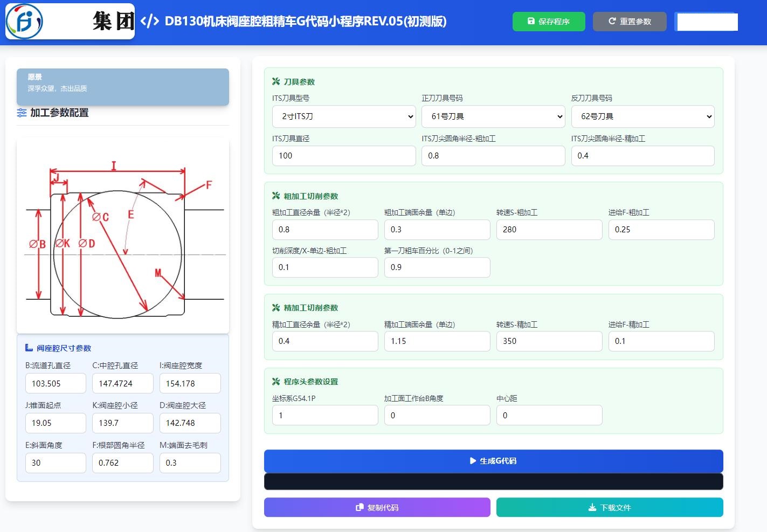Viewport: 767px width, 532px height.
Task: Click the ITS刀尖圆角半径-精加工 field
Action: [643, 156]
